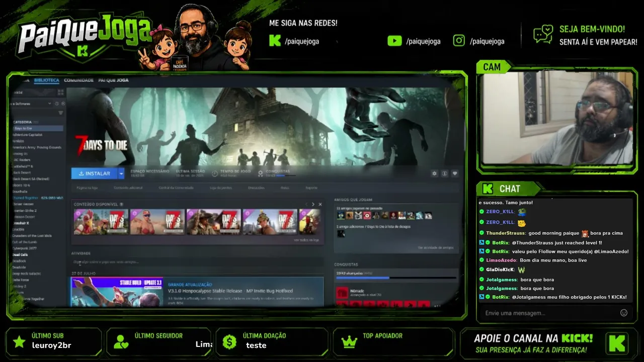This screenshot has width=644, height=362.
Task: Open Central da Comunidade link
Action: point(176,188)
